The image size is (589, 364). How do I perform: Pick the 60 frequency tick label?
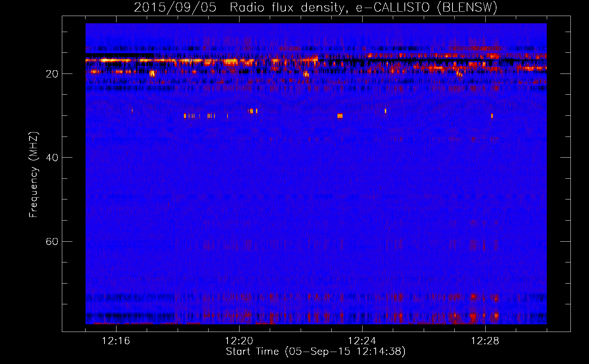[52, 241]
